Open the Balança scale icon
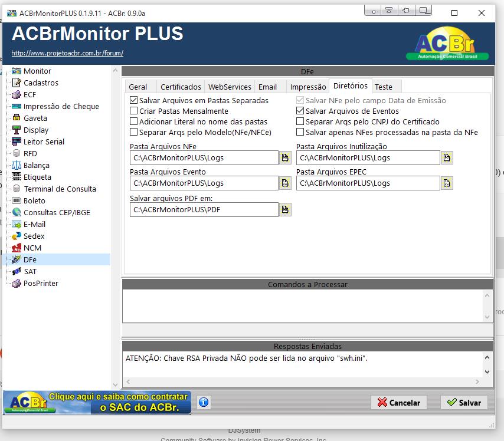This screenshot has width=504, height=441. [x=17, y=166]
